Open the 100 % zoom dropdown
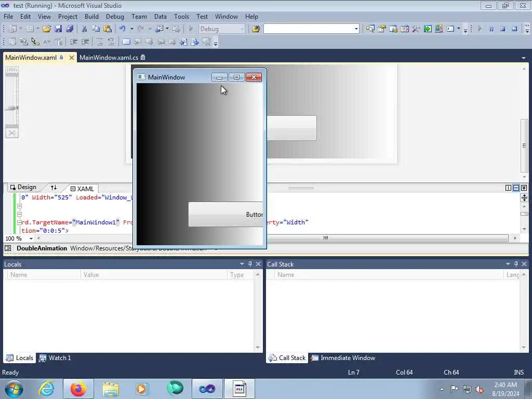This screenshot has width=532, height=399. pos(31,238)
